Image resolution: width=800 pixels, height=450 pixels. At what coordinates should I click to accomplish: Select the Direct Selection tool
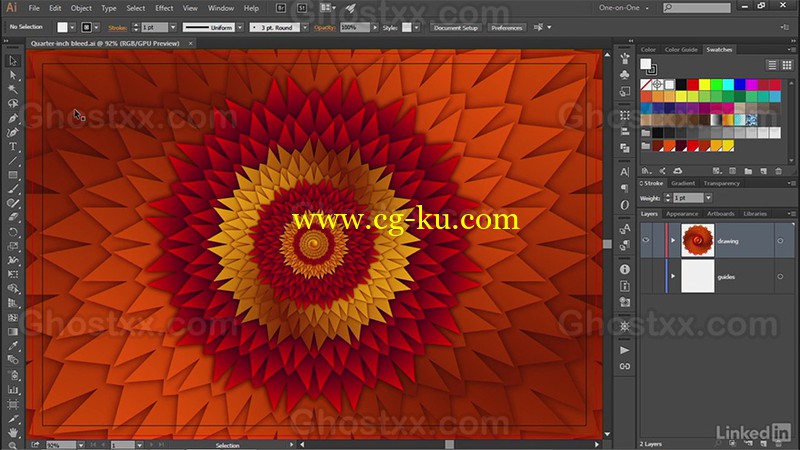tap(13, 75)
